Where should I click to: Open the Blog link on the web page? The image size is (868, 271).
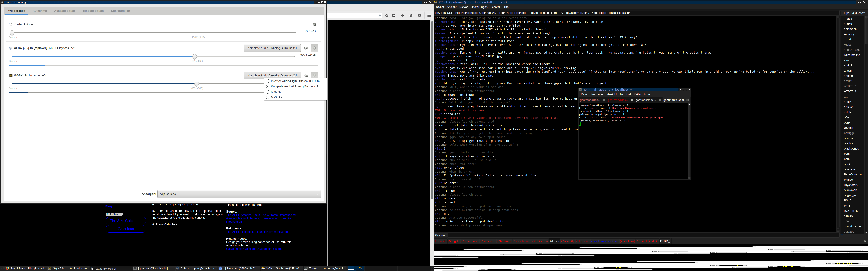tap(108, 206)
